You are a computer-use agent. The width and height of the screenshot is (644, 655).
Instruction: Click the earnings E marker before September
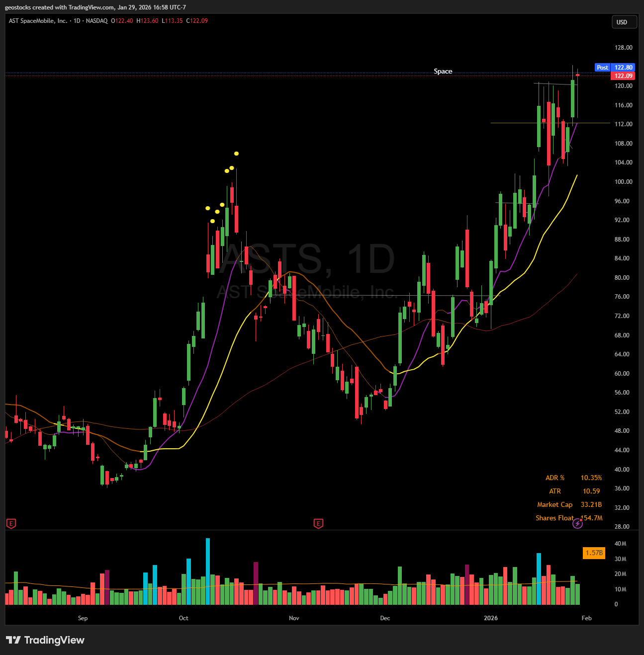[x=11, y=523]
